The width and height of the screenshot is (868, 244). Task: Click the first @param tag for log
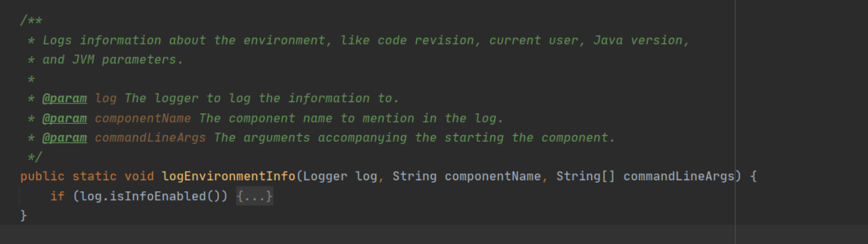[x=65, y=98]
